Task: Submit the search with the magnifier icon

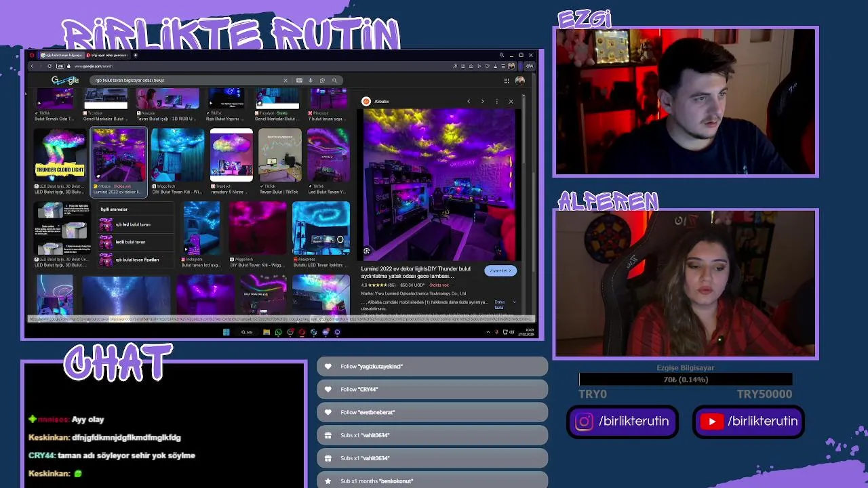Action: [x=334, y=80]
